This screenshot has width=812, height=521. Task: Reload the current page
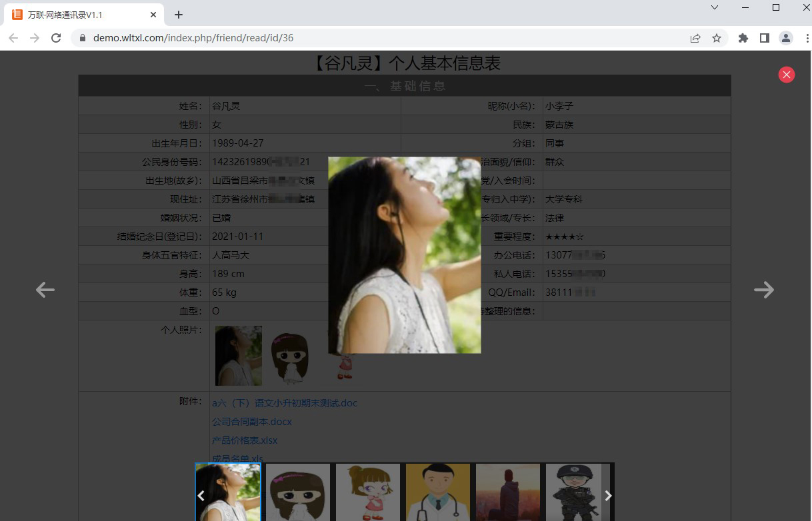(x=56, y=38)
